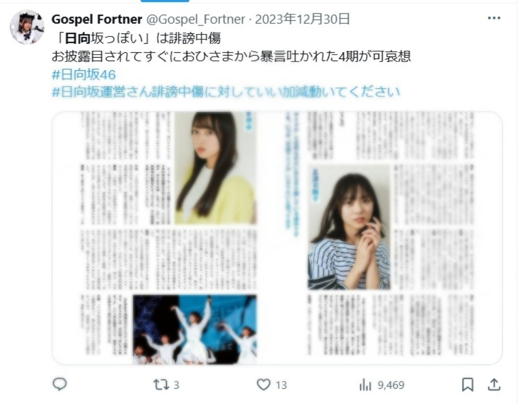Image resolution: width=532 pixels, height=403 pixels.
Task: Open the reply speech bubble icon
Action: pos(60,384)
